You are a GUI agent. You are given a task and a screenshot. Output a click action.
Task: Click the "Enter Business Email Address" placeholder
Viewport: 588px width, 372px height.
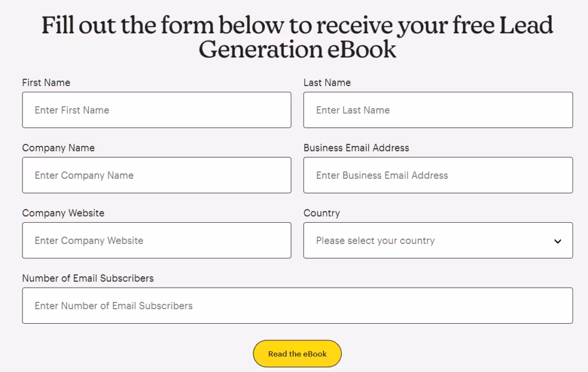382,175
